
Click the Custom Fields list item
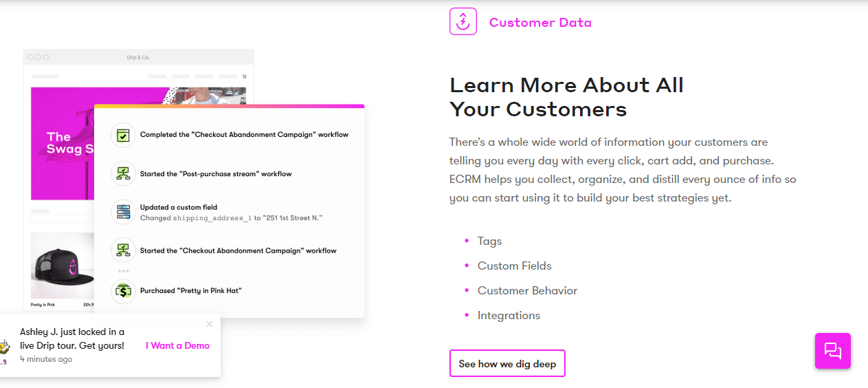point(514,266)
